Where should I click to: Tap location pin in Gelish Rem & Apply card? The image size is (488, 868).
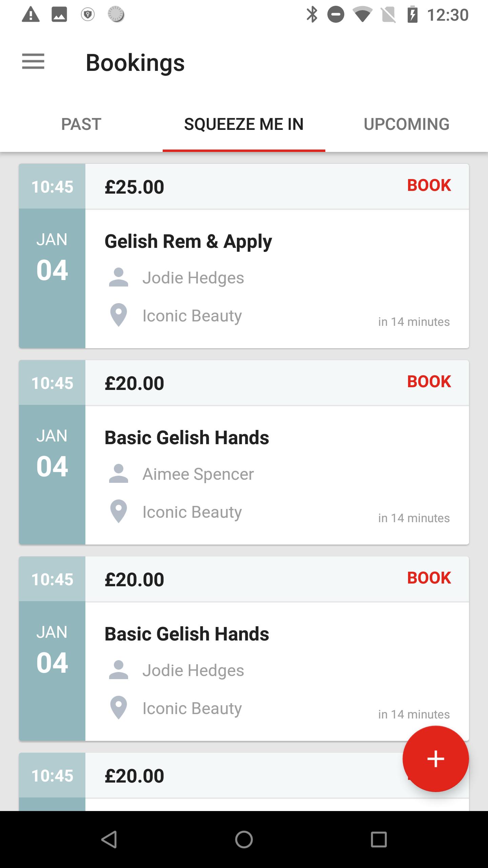tap(119, 315)
